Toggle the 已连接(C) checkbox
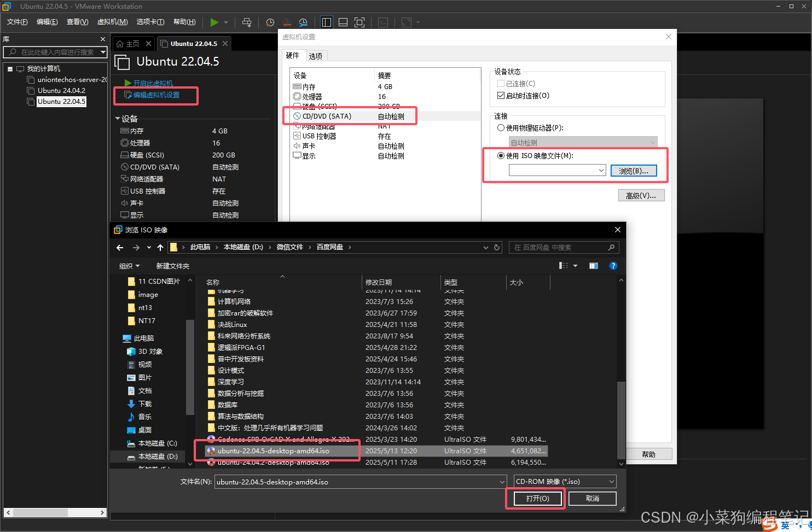Viewport: 812px width, 532px height. tap(501, 84)
